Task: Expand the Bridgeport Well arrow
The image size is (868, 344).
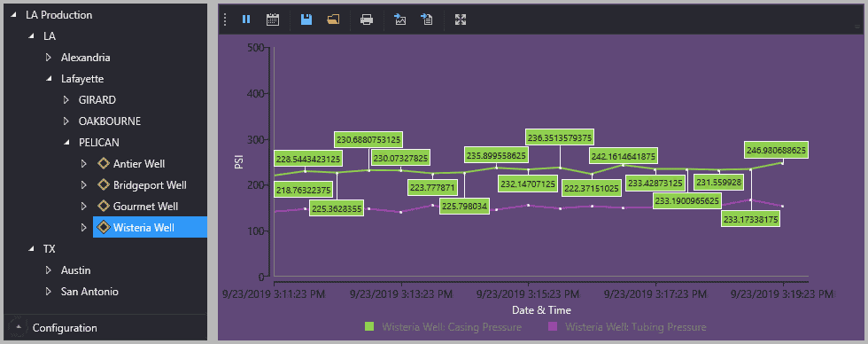Action: point(84,184)
